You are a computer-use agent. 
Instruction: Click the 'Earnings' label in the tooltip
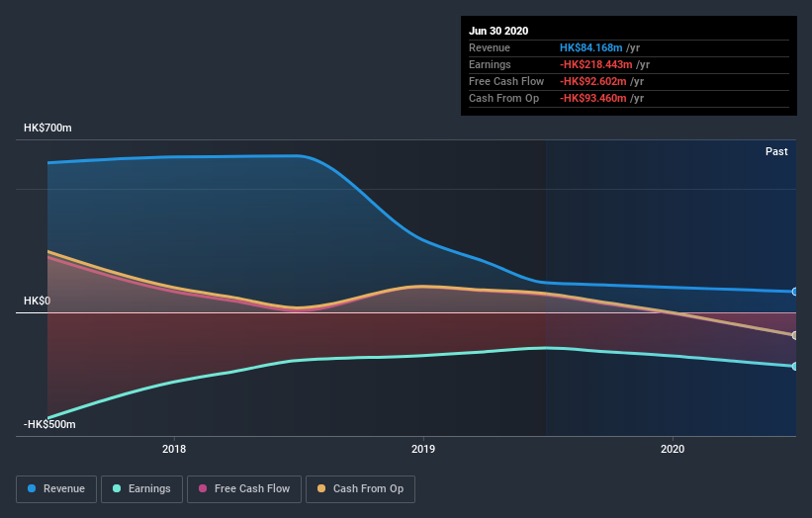[x=490, y=64]
